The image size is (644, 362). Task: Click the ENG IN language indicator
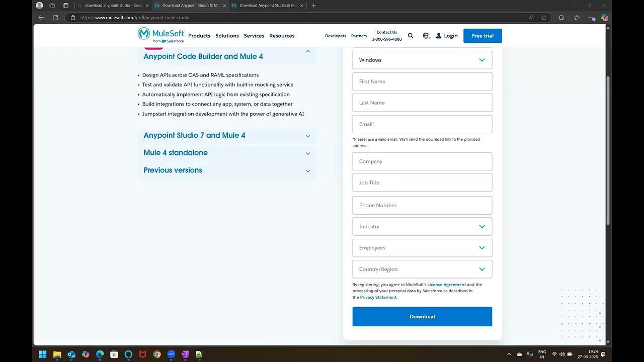pyautogui.click(x=542, y=354)
